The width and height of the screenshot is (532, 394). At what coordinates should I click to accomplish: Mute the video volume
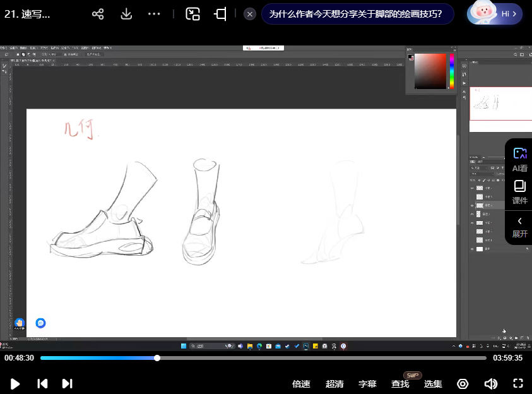click(490, 383)
